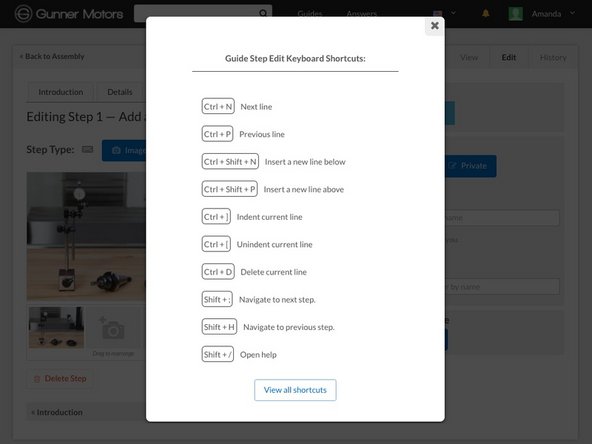592x444 pixels.
Task: Click 'Indent current line' text
Action: pos(270,217)
